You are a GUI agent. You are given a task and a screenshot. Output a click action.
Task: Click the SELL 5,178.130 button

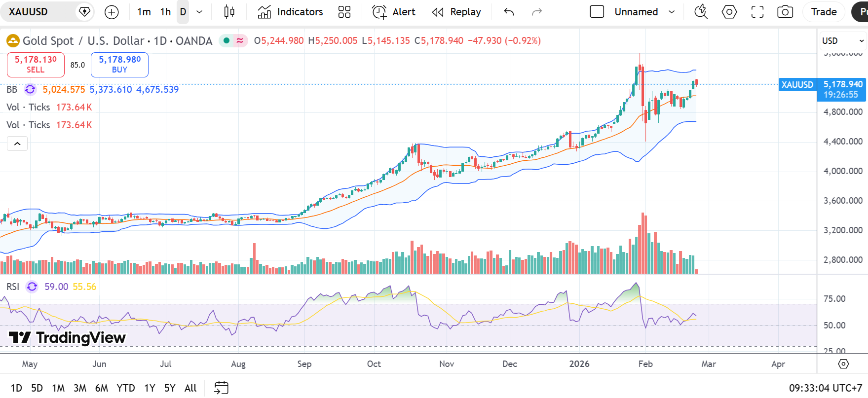point(36,65)
